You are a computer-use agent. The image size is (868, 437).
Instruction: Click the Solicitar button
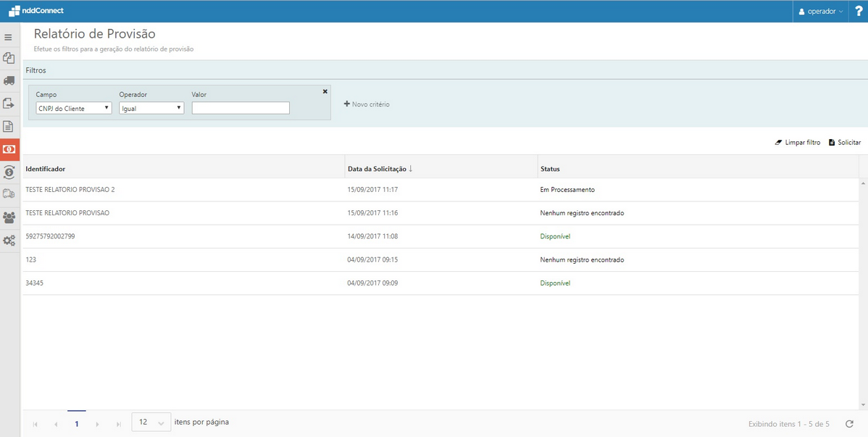click(x=845, y=143)
